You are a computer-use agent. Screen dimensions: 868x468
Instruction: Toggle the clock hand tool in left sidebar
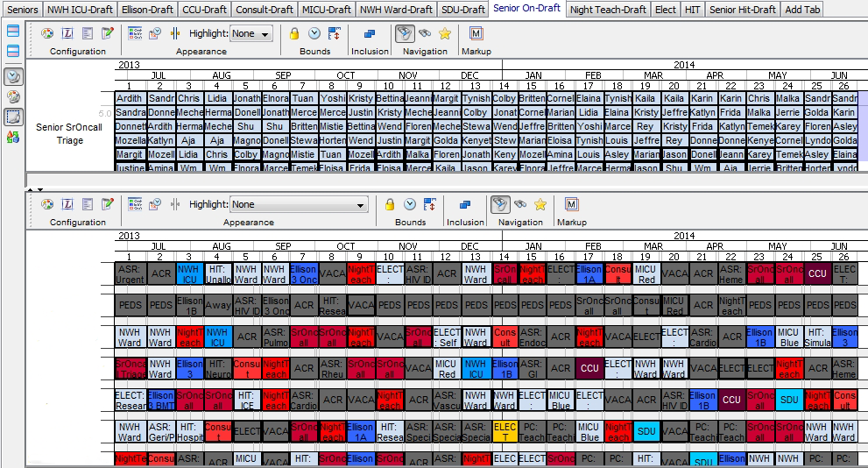click(x=13, y=76)
